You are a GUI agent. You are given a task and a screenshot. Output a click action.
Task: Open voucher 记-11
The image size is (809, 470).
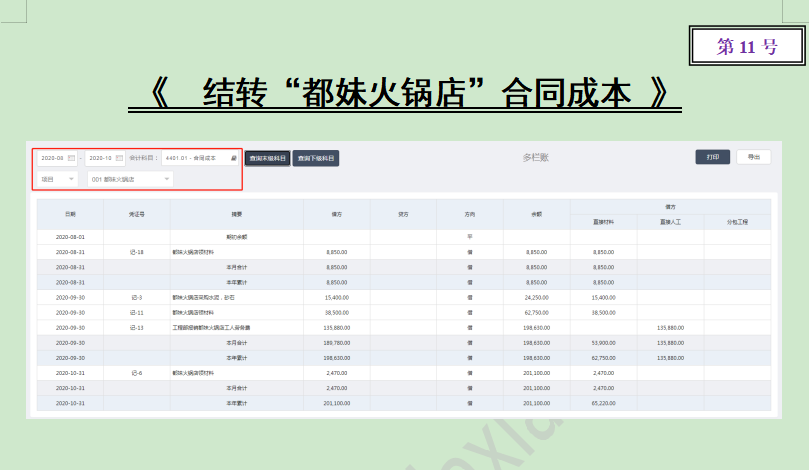[x=137, y=313]
